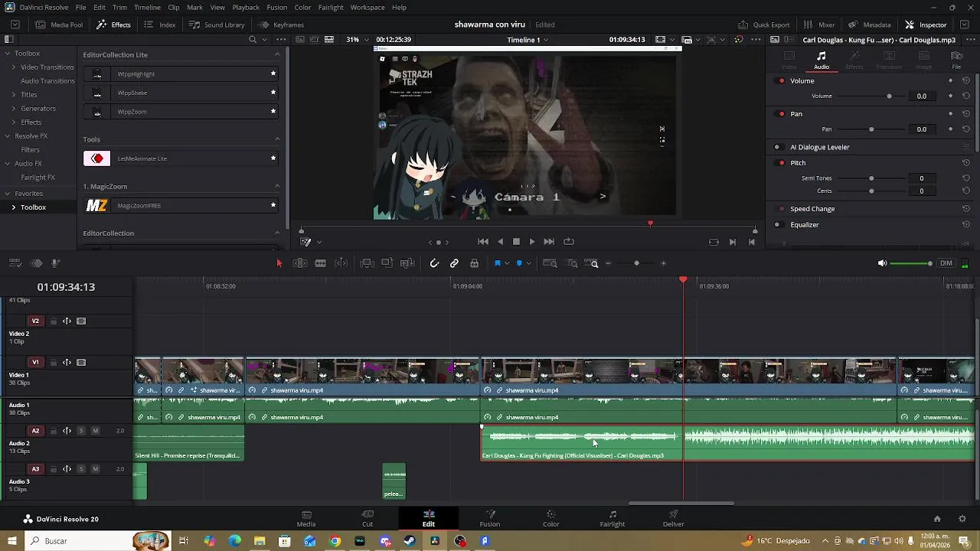The image size is (980, 551).
Task: Open the Fairlight menu in menu bar
Action: coord(331,7)
